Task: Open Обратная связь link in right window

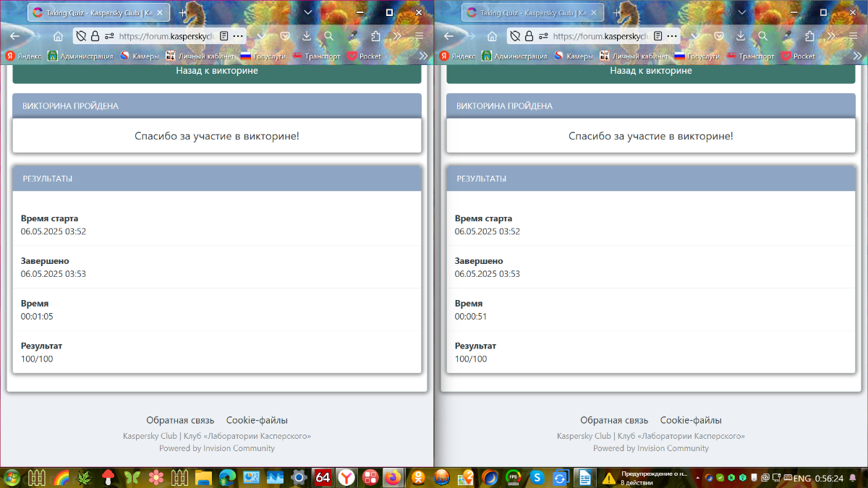Action: pyautogui.click(x=614, y=420)
